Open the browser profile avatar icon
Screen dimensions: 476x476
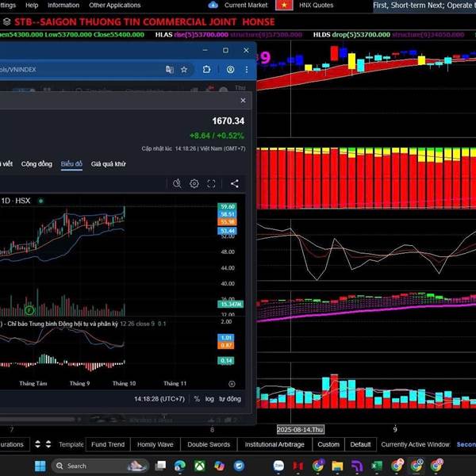coord(230,70)
